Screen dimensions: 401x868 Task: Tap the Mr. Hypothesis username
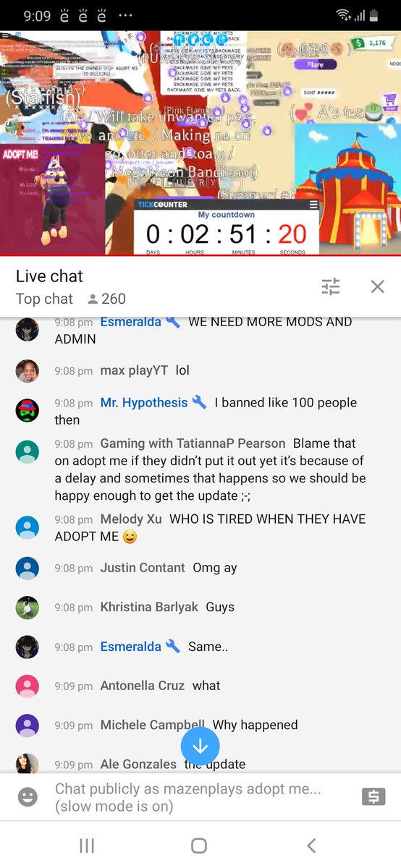click(144, 402)
